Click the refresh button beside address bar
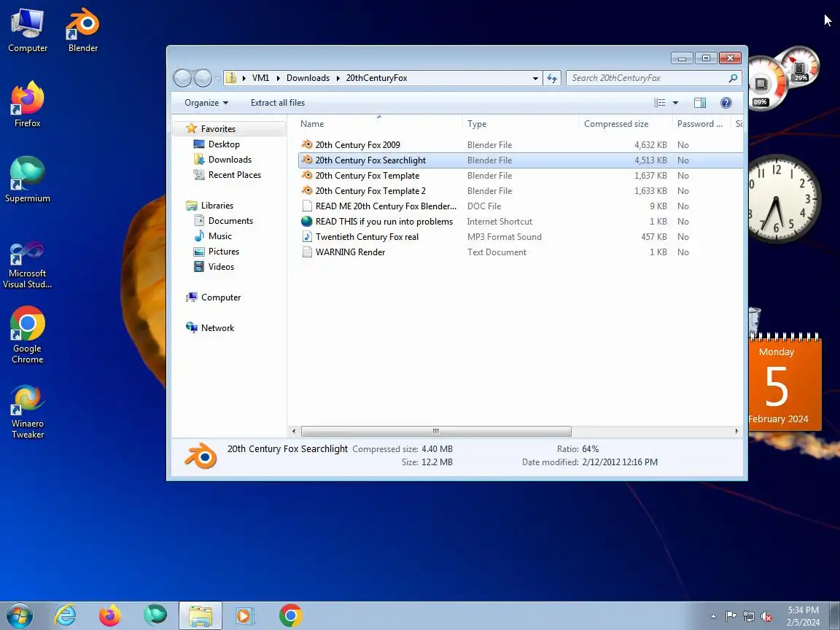The width and height of the screenshot is (840, 630). pos(552,78)
